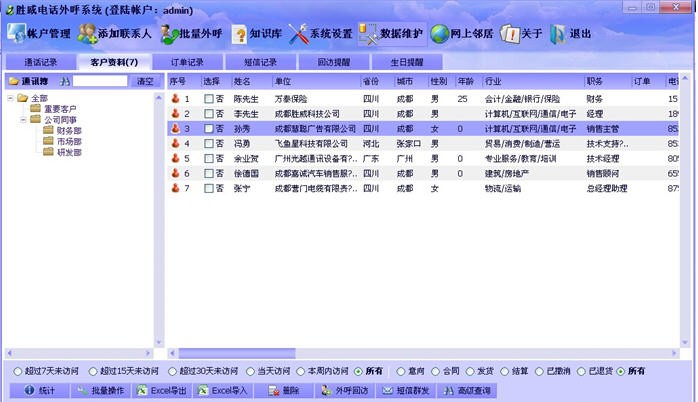Switch to the 订单记录 tab
This screenshot has width=698, height=402.
point(187,62)
